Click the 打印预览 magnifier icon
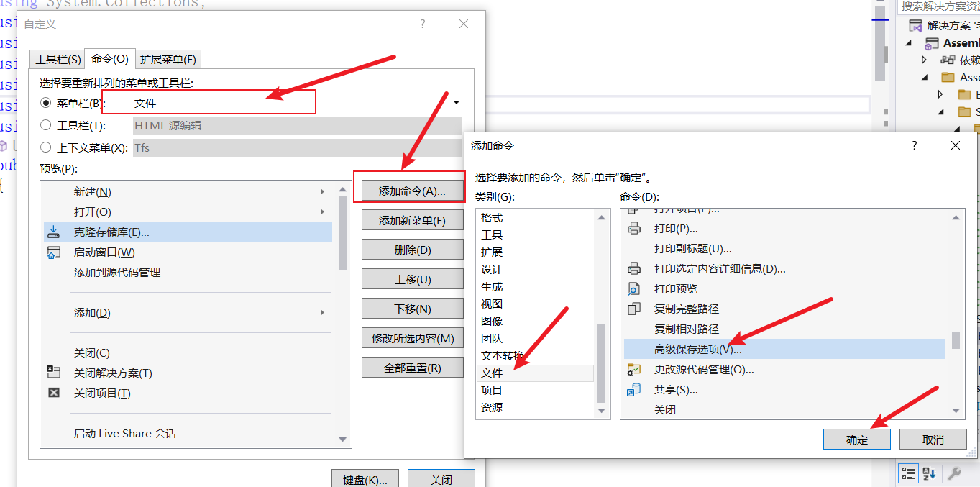This screenshot has height=487, width=980. click(634, 289)
